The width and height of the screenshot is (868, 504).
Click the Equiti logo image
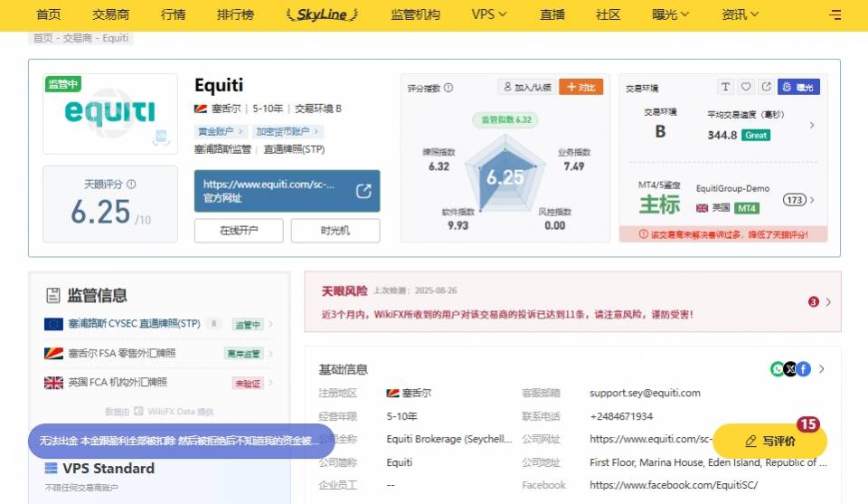(x=110, y=113)
